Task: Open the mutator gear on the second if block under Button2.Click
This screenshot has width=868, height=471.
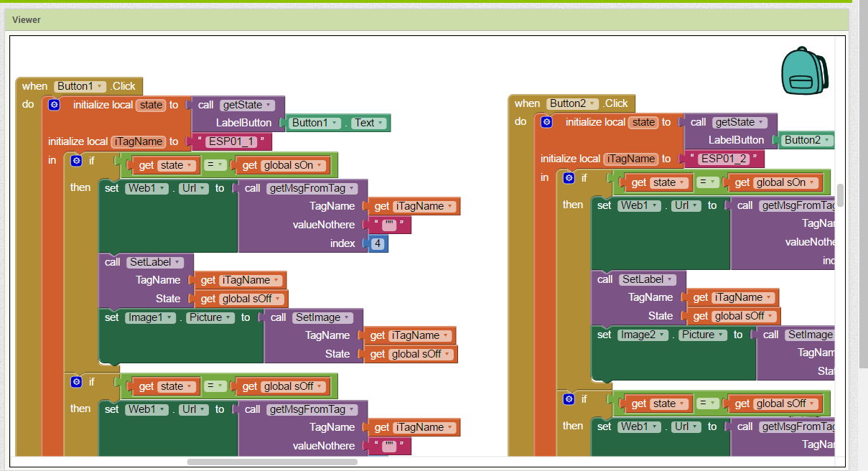Action: (569, 398)
